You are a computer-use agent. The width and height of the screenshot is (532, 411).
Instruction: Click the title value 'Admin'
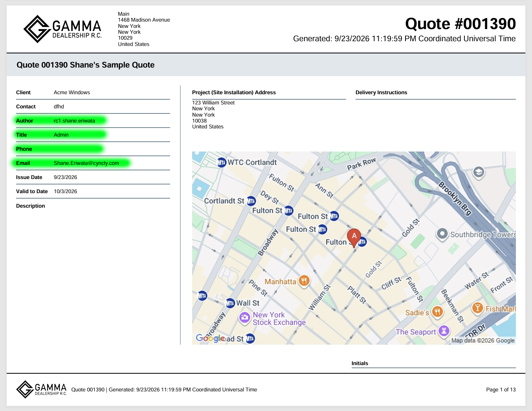pos(61,135)
